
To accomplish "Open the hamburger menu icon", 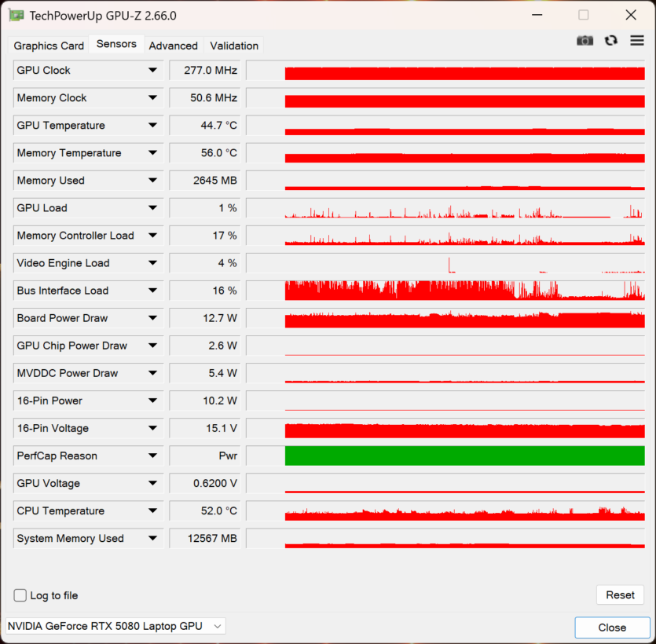I will 637,41.
